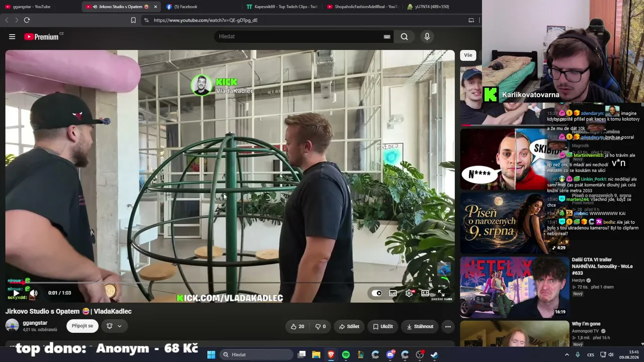Screen dimensions: 644x362
Task: Switch to the Kapesnik69 Twitch Clips tab
Action: click(x=282, y=7)
